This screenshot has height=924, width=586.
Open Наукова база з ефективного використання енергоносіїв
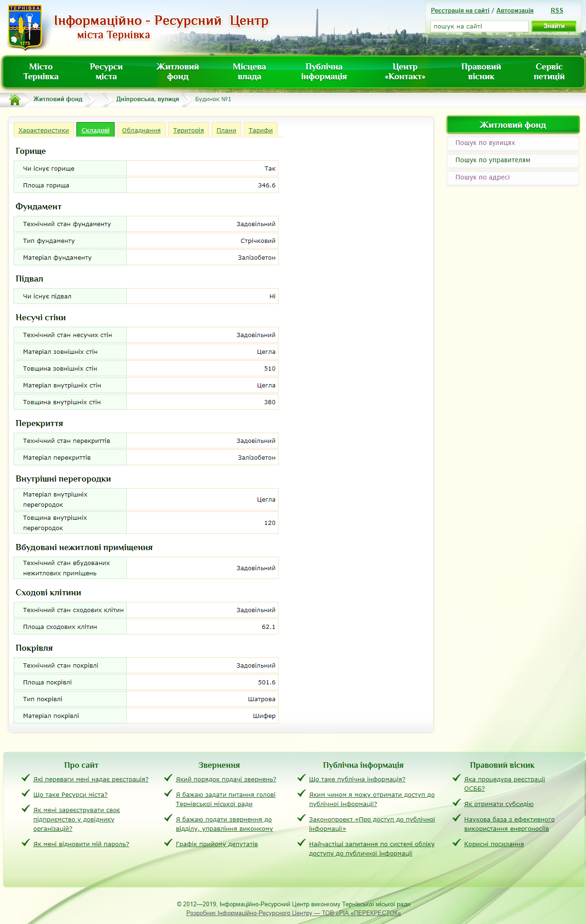click(509, 824)
